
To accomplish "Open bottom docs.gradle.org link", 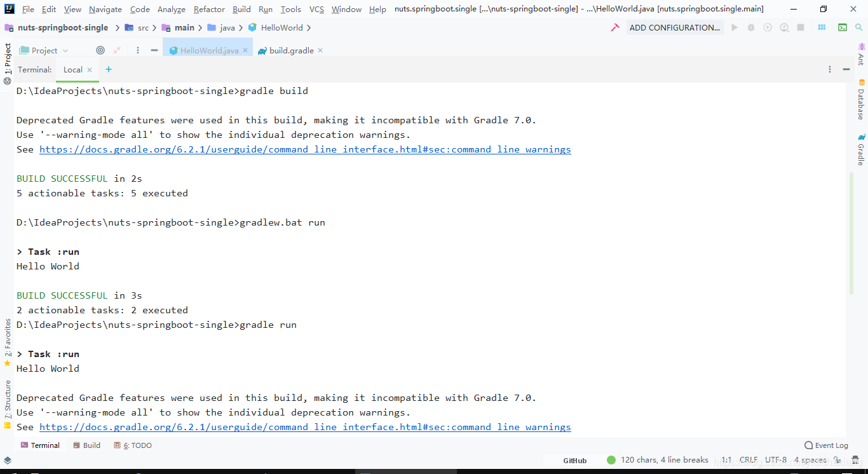I will coord(305,427).
